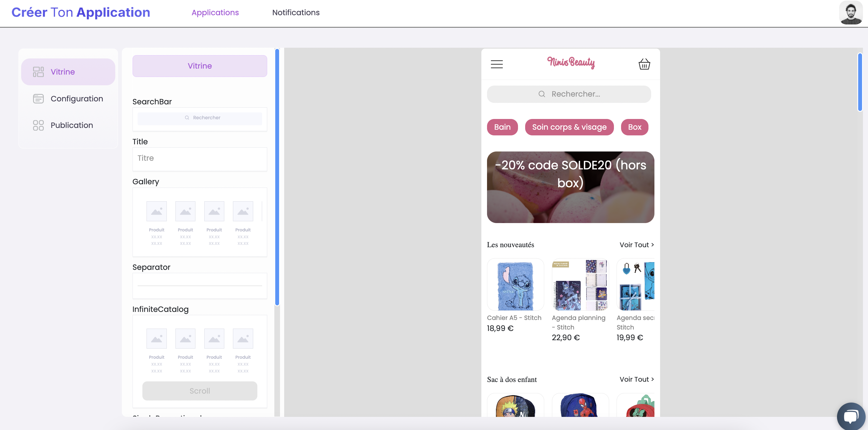Click the Ninis Beauty logo
The width and height of the screenshot is (868, 430).
571,64
